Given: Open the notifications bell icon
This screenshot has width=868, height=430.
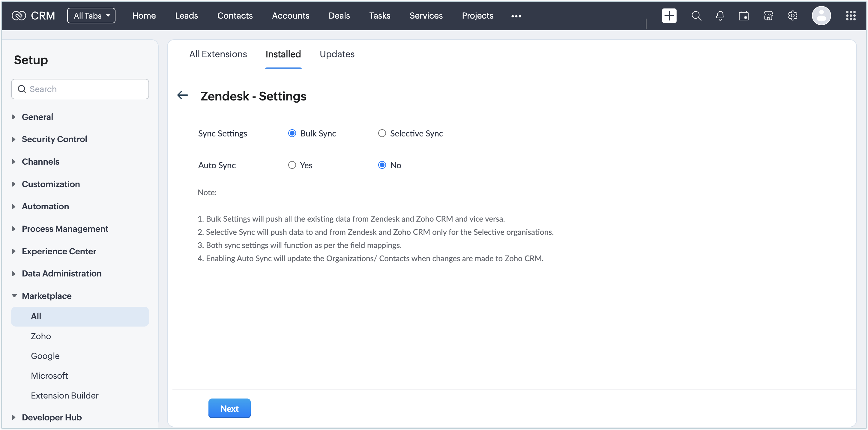Looking at the screenshot, I should point(720,16).
